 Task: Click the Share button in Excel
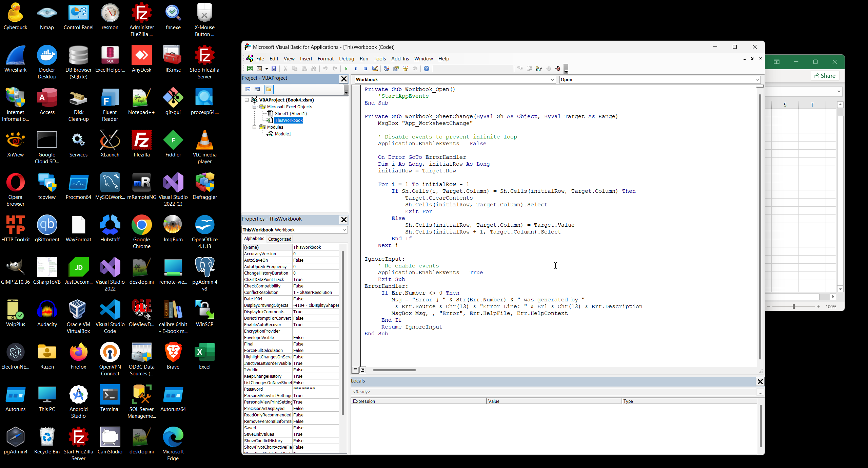click(825, 76)
